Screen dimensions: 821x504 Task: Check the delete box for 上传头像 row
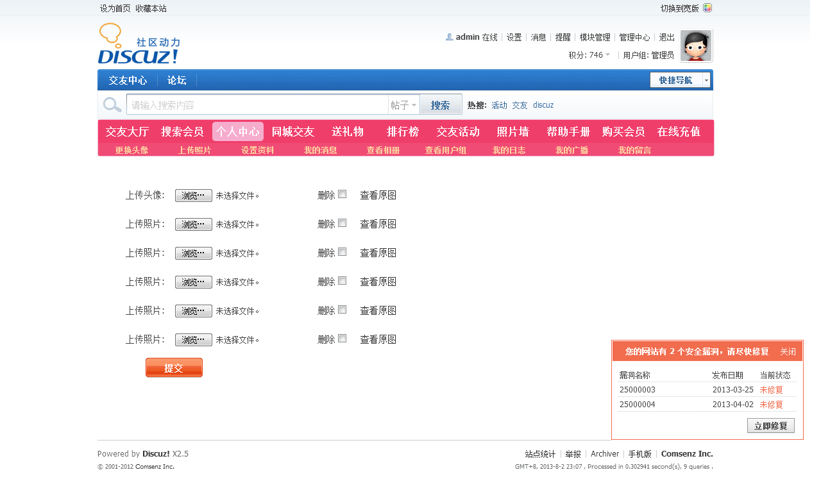[343, 194]
